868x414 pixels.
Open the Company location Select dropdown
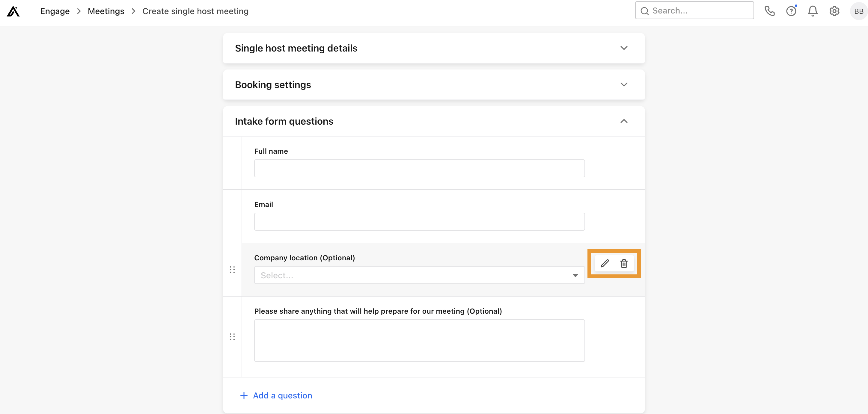click(x=419, y=275)
